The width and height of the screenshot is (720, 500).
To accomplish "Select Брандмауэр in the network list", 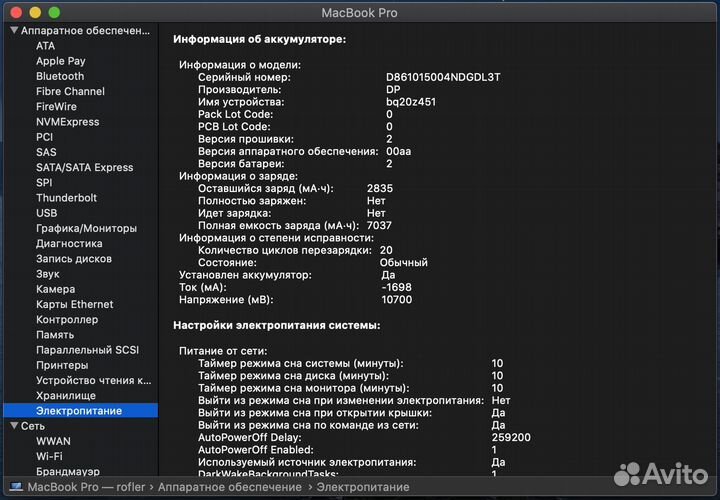I will [68, 471].
